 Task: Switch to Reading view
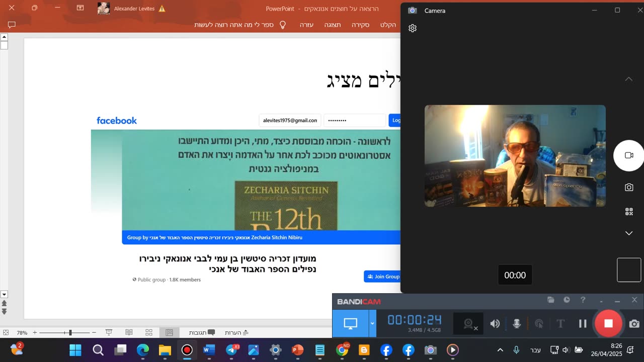coord(129,332)
